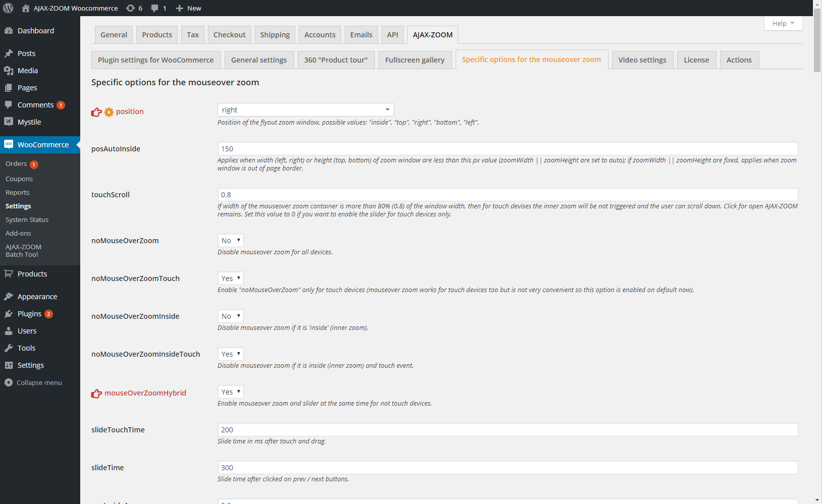Image resolution: width=822 pixels, height=504 pixels.
Task: Open Add-ons page
Action: point(18,234)
